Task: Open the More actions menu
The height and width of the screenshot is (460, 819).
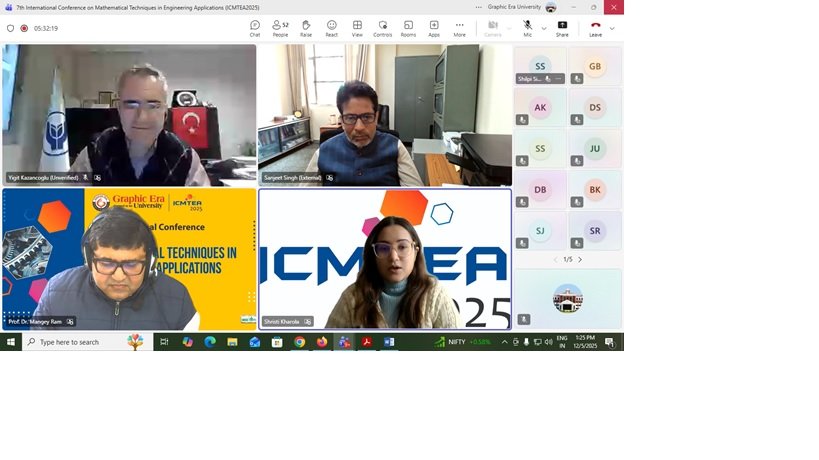Action: (459, 28)
